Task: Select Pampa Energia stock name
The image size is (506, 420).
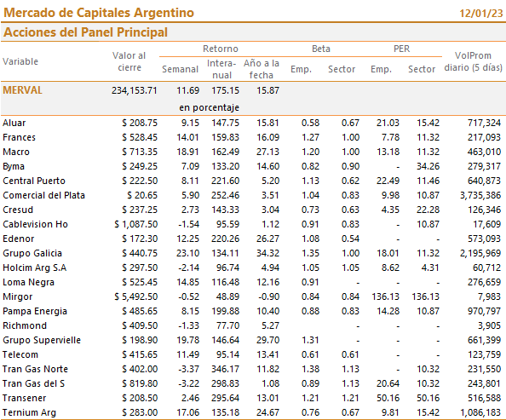Action: coord(35,311)
